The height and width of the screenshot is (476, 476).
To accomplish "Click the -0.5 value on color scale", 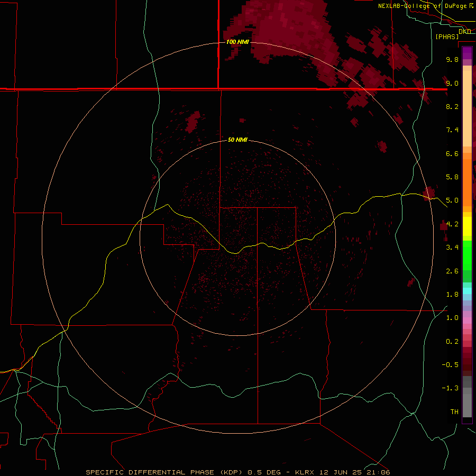I will [x=450, y=365].
